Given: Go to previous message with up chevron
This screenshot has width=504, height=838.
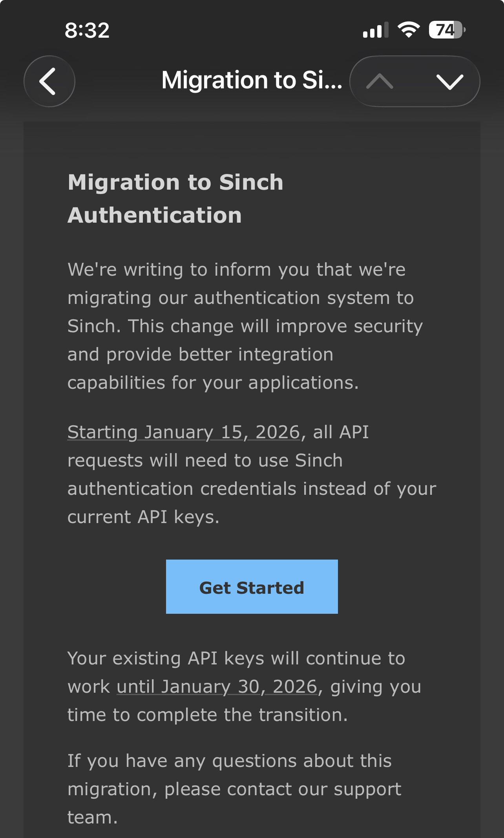Looking at the screenshot, I should [380, 81].
